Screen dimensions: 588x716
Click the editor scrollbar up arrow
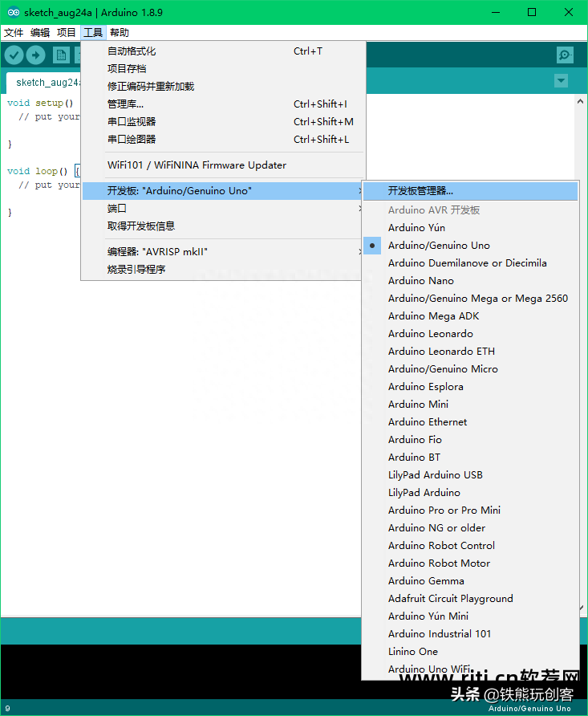click(x=580, y=101)
